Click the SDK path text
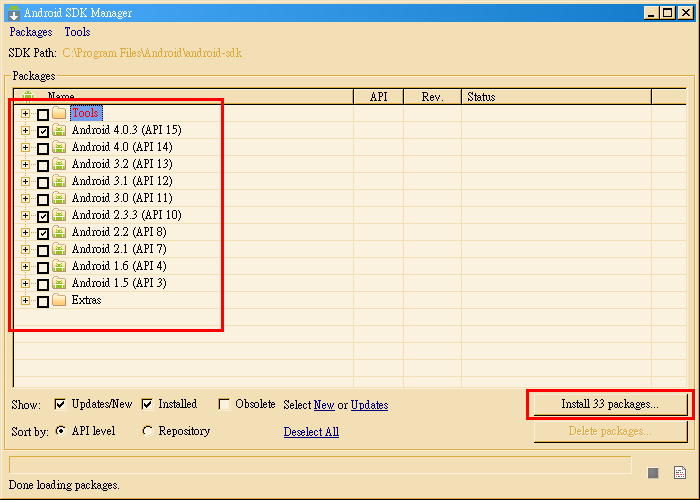The image size is (700, 500). [x=152, y=53]
